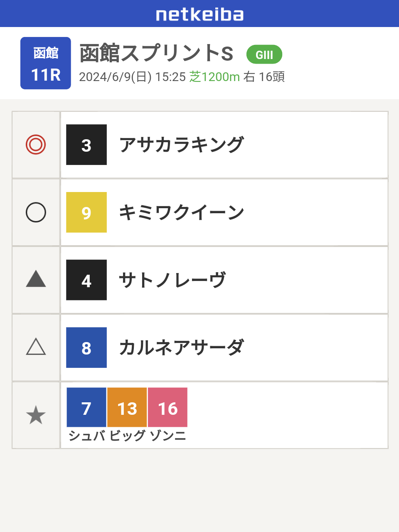This screenshot has width=399, height=532.
Task: Click the netkeiba logo in header
Action: click(199, 14)
